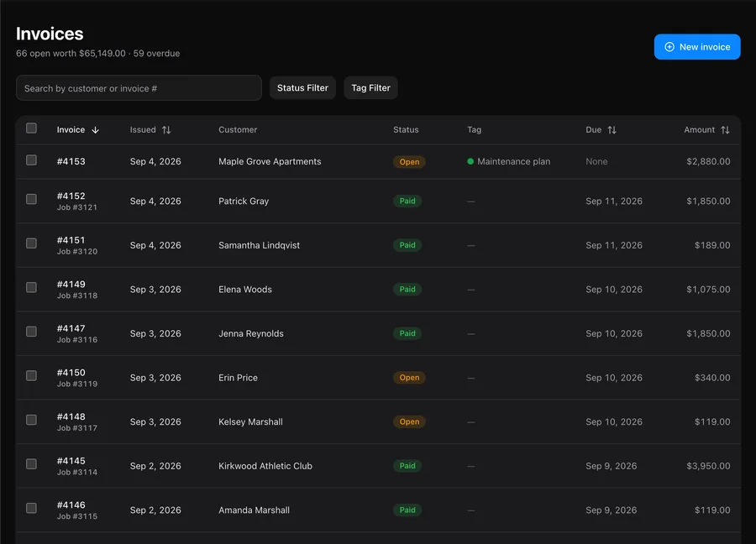Click customer Elena Woods
The image size is (756, 544).
click(245, 290)
